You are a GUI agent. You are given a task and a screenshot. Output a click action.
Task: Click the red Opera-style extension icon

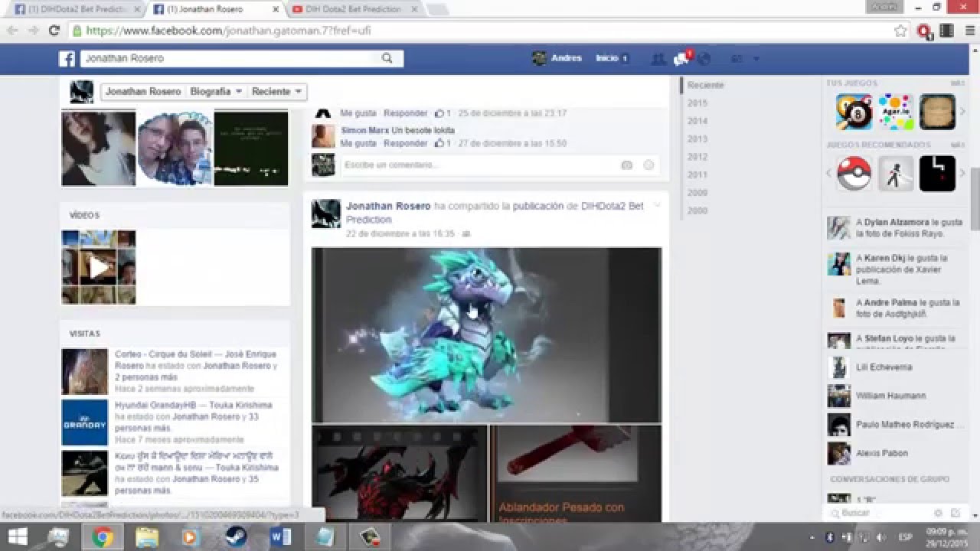pyautogui.click(x=923, y=31)
